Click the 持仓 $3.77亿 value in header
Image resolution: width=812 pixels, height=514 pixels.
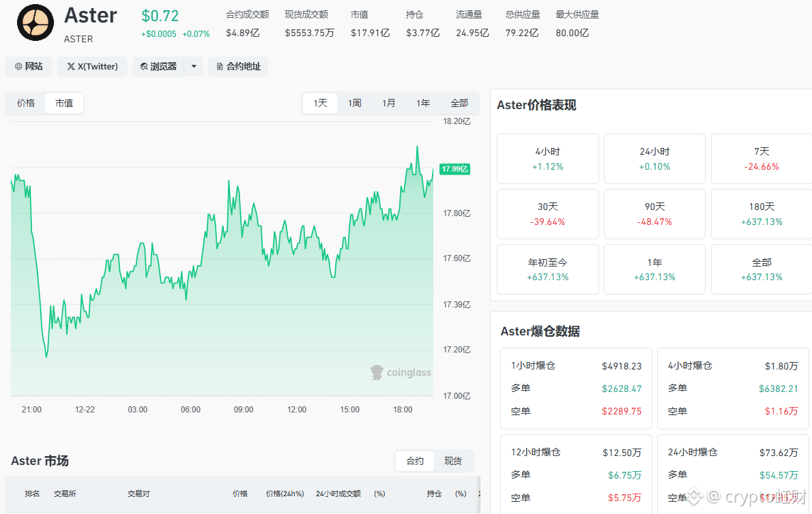(x=422, y=33)
